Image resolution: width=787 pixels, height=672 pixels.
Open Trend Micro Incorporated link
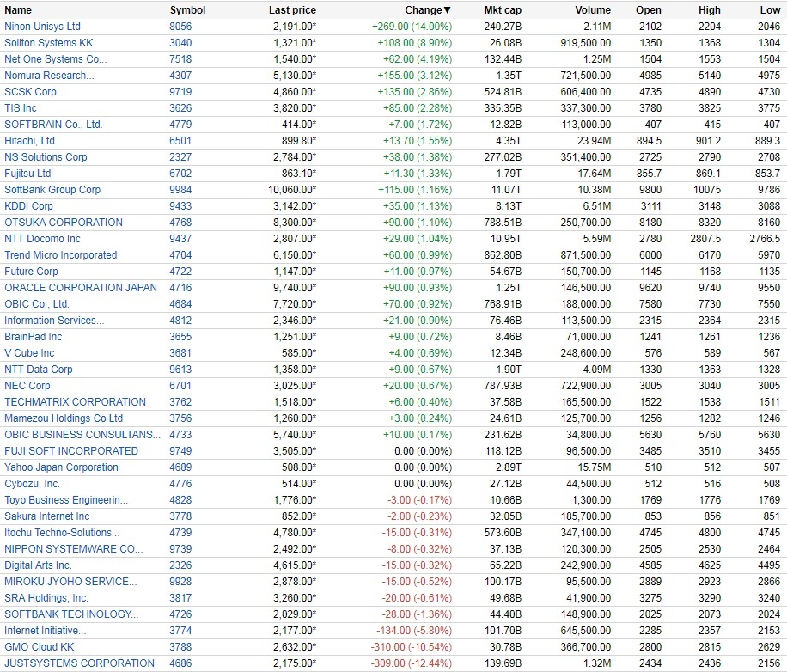(61, 255)
